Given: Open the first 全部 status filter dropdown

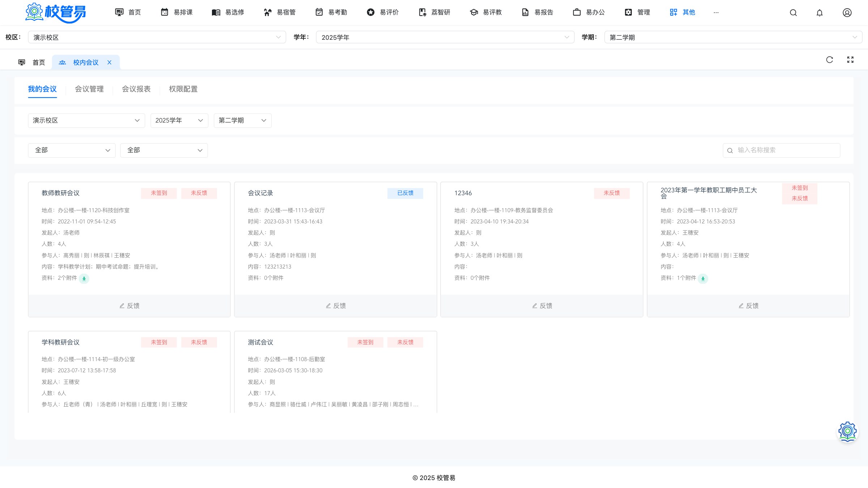Looking at the screenshot, I should pyautogui.click(x=72, y=150).
